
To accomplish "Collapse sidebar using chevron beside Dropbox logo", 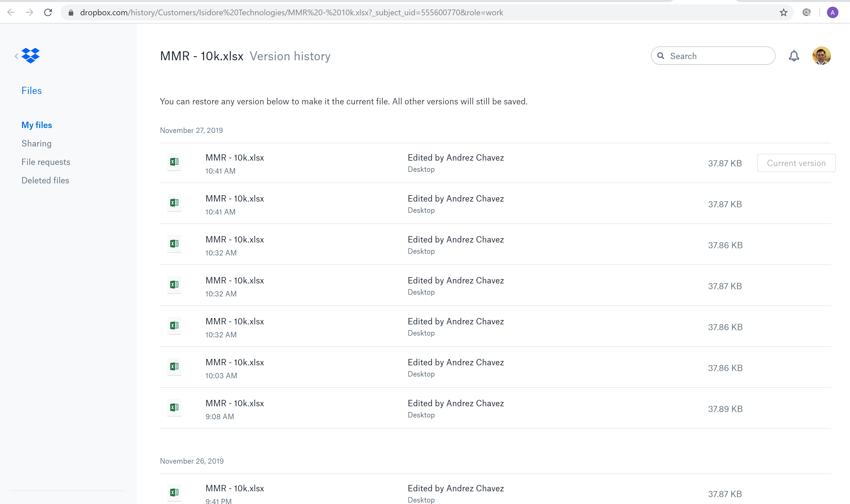I will (16, 56).
